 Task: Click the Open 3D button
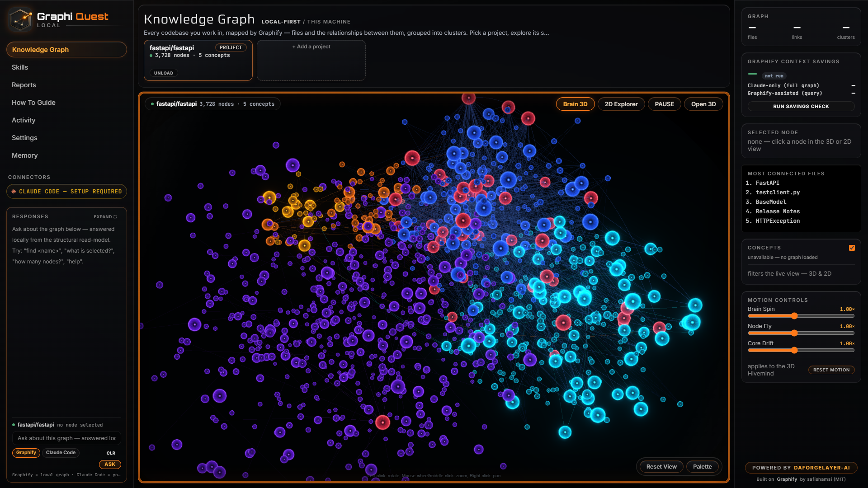pyautogui.click(x=703, y=104)
